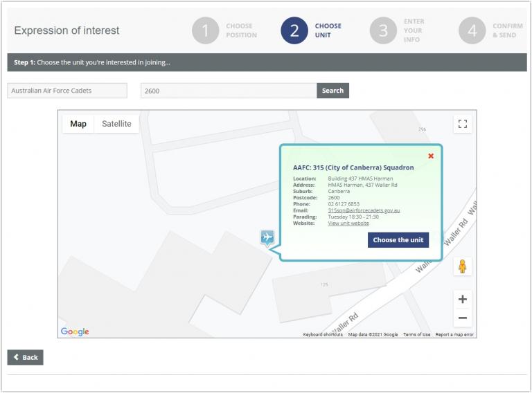Click parading time Tuesday 18:30 - 21:30

coord(353,217)
